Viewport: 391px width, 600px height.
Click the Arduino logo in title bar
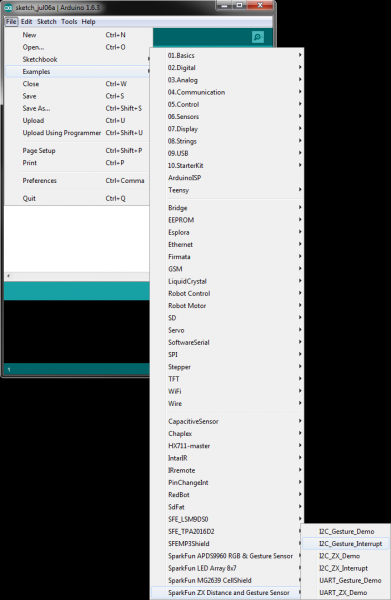click(8, 7)
